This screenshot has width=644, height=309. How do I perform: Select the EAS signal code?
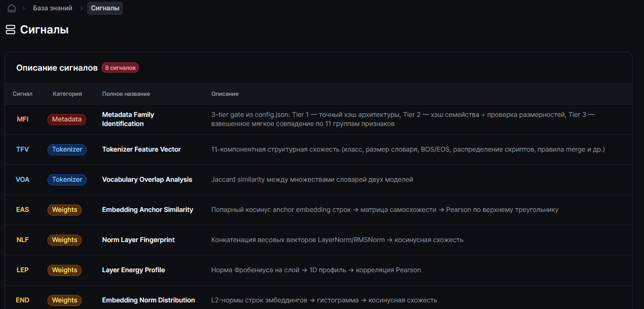pos(23,210)
